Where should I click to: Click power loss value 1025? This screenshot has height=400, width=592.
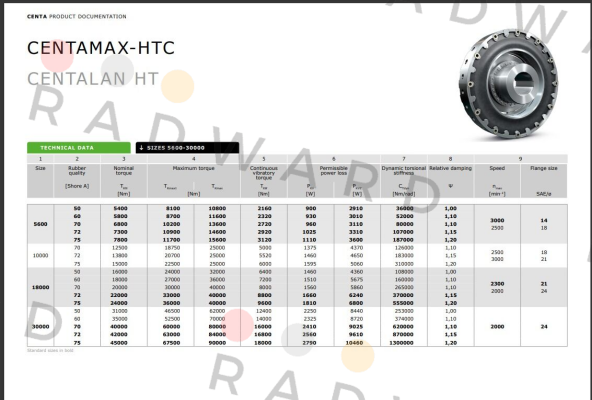309,232
